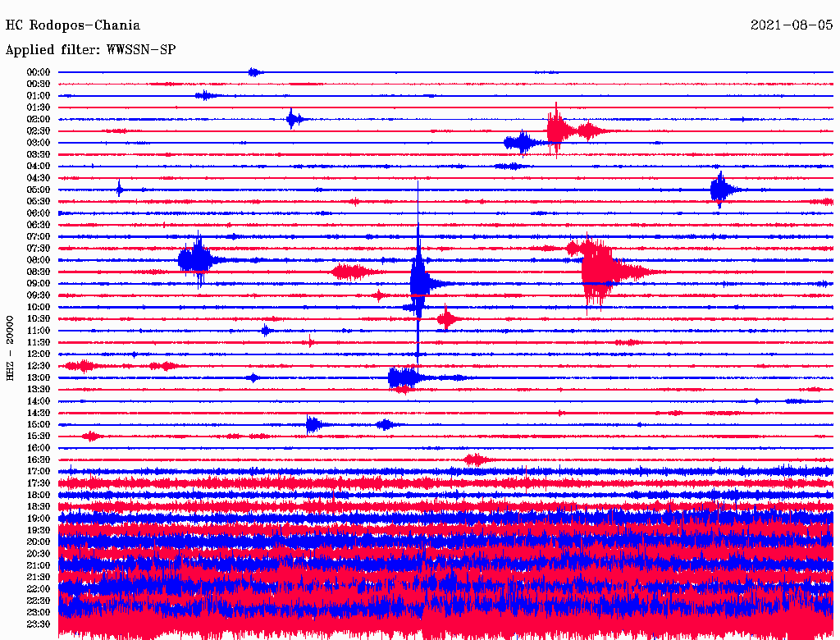
Task: Click the '05:30' time label
Action: click(39, 201)
